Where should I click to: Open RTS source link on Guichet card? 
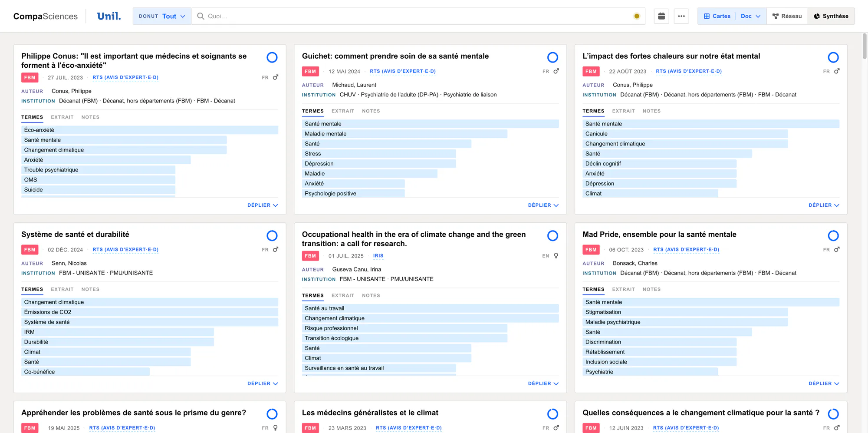(x=403, y=71)
